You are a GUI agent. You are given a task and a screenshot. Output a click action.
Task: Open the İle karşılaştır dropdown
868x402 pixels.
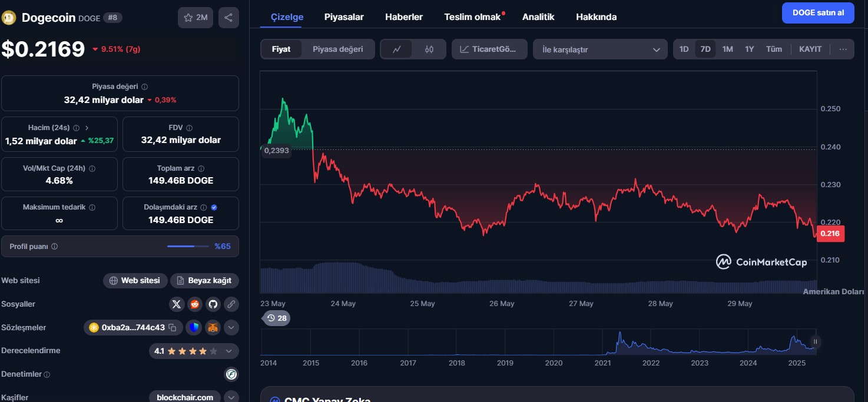click(600, 49)
